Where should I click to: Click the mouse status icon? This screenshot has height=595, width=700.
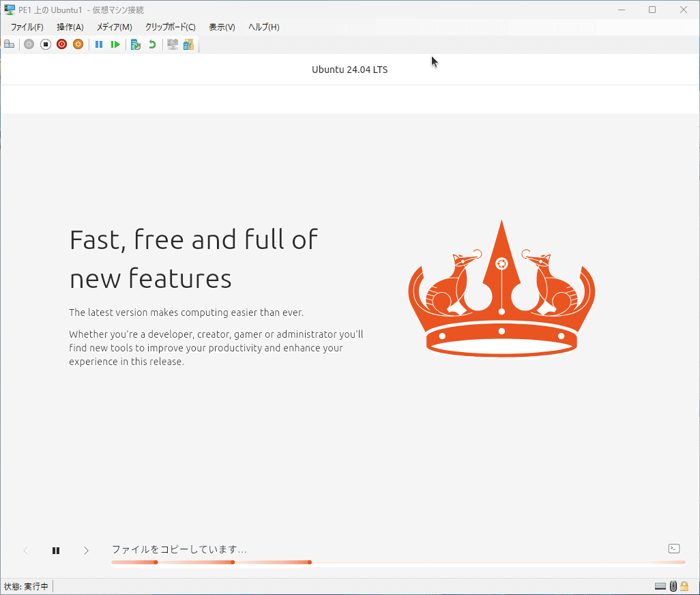pos(673,586)
